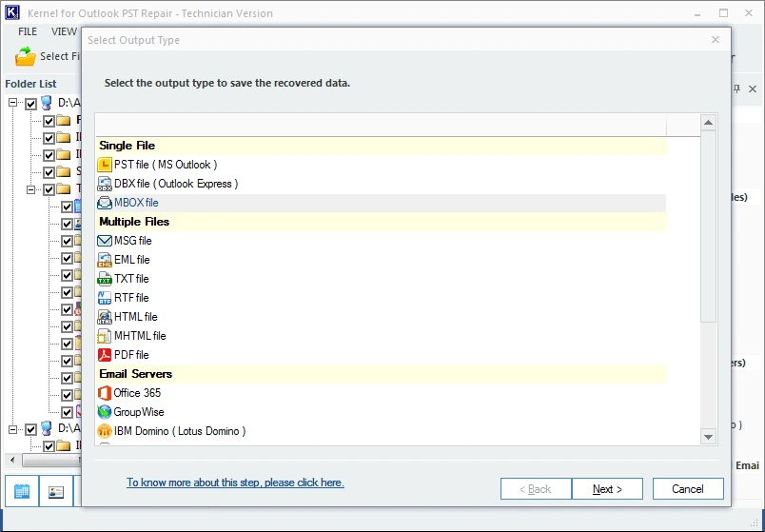Click the Select File toolbar button label

point(60,56)
